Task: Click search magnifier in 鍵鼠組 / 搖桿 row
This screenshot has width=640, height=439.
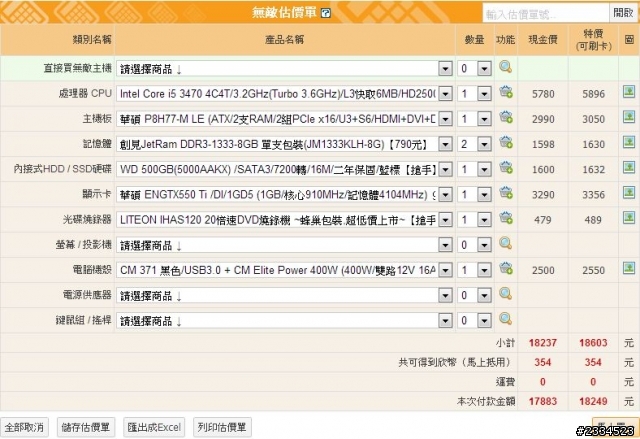Action: (x=505, y=319)
